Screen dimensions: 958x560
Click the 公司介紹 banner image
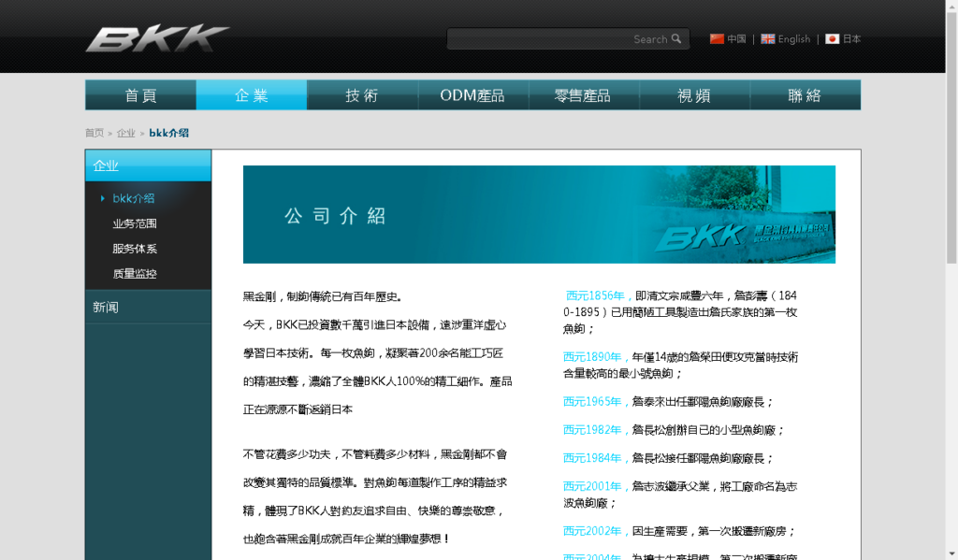coord(539,214)
